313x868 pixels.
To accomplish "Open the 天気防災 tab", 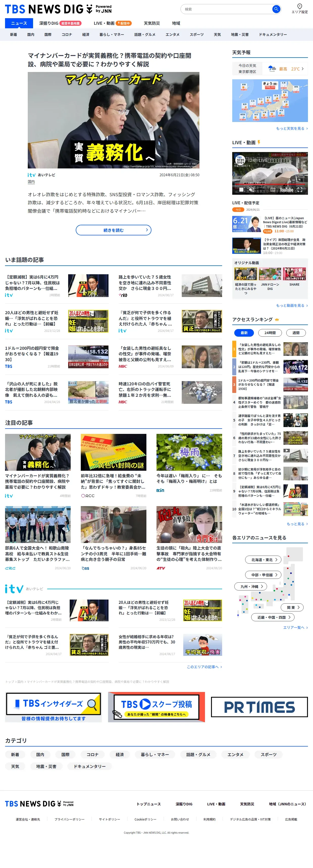I will (152, 23).
